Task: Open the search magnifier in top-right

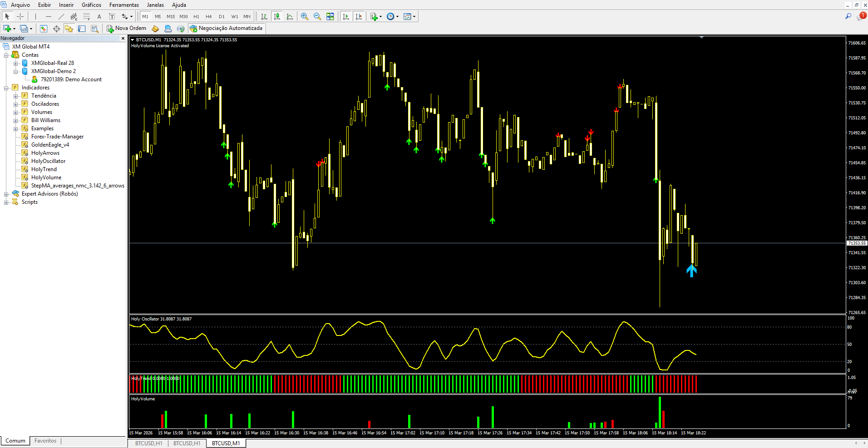Action: click(x=848, y=16)
